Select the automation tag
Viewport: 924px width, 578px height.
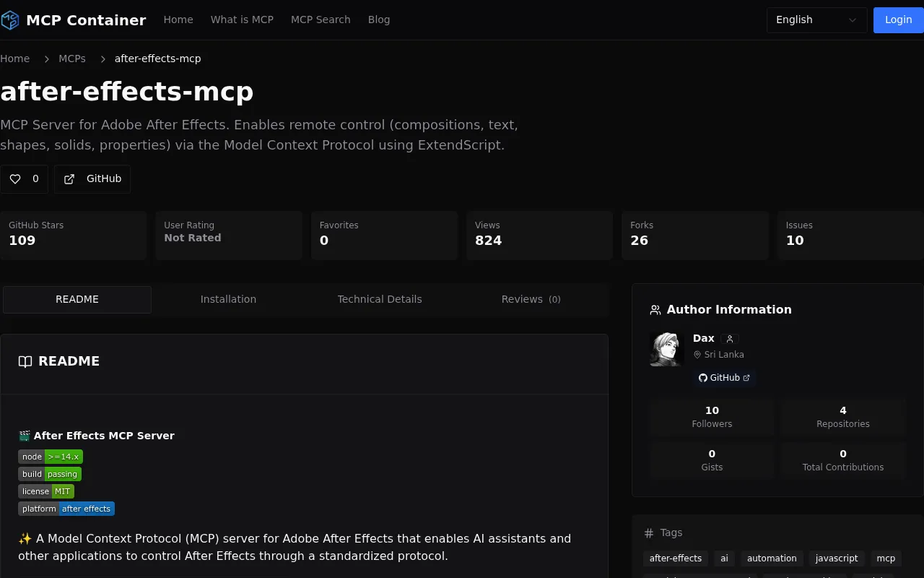[x=772, y=558]
